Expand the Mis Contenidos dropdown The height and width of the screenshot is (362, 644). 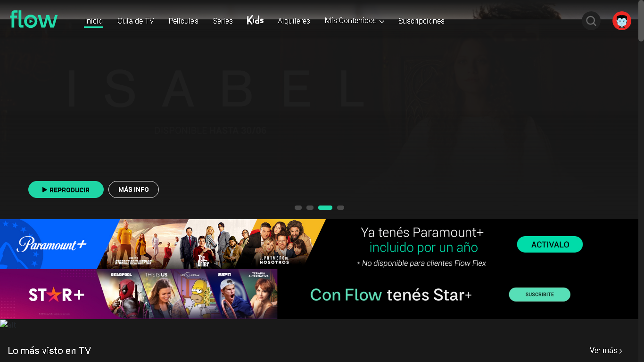click(x=355, y=21)
